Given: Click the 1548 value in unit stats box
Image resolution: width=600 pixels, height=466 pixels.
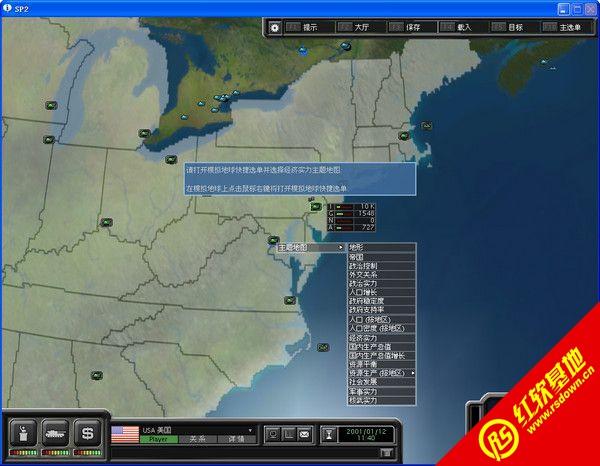Looking at the screenshot, I should click(x=366, y=213).
